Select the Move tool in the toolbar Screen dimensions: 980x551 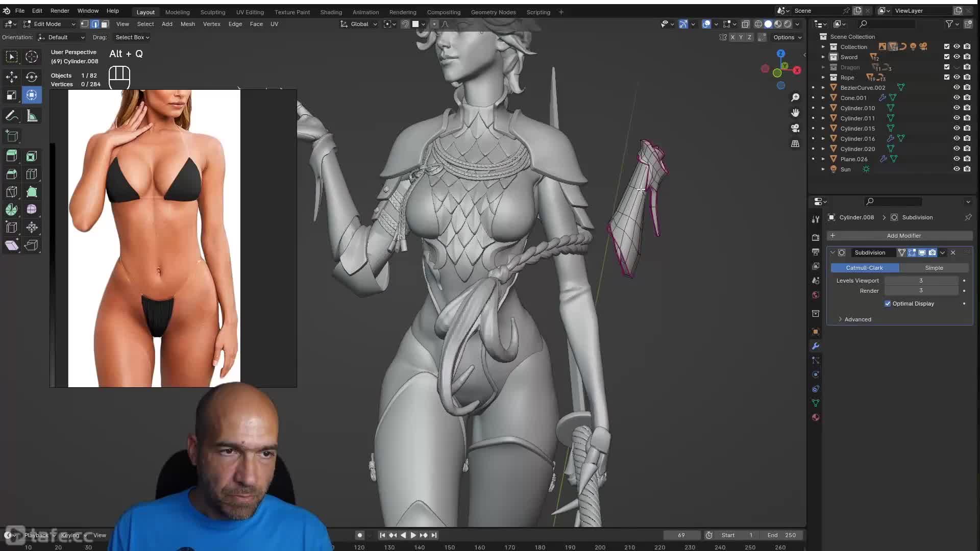11,77
